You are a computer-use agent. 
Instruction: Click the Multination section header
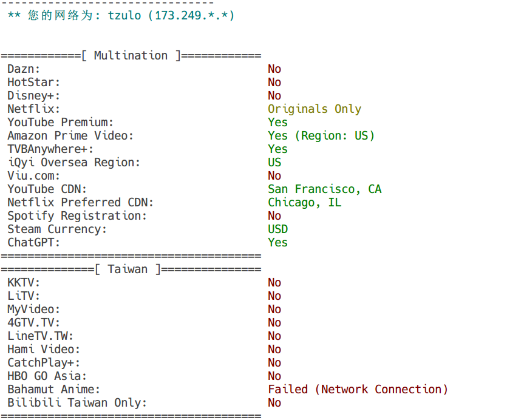(131, 56)
